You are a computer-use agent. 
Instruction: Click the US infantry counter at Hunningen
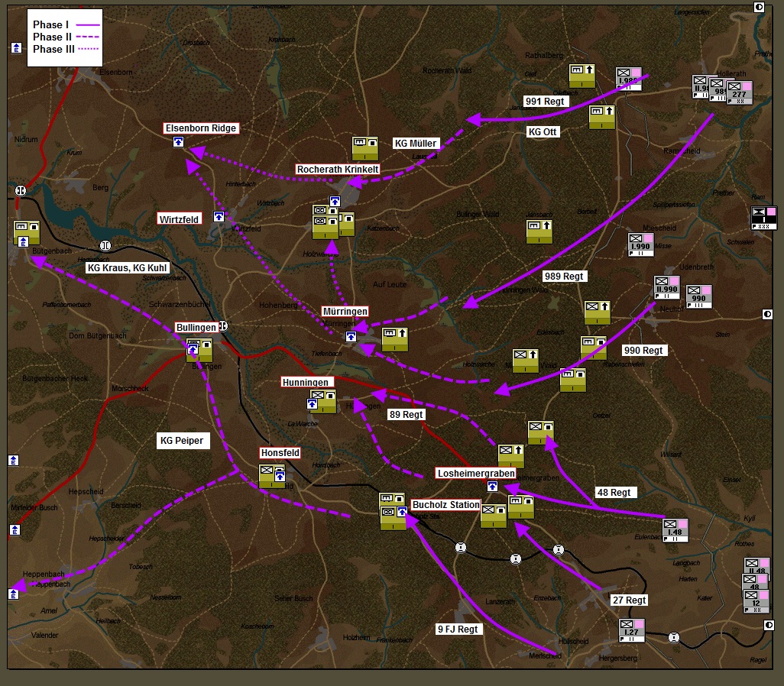tap(323, 402)
